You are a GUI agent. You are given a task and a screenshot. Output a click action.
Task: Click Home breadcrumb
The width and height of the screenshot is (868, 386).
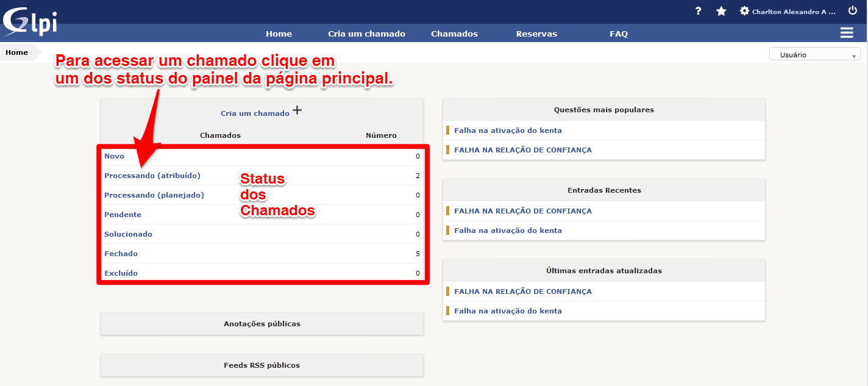point(17,52)
